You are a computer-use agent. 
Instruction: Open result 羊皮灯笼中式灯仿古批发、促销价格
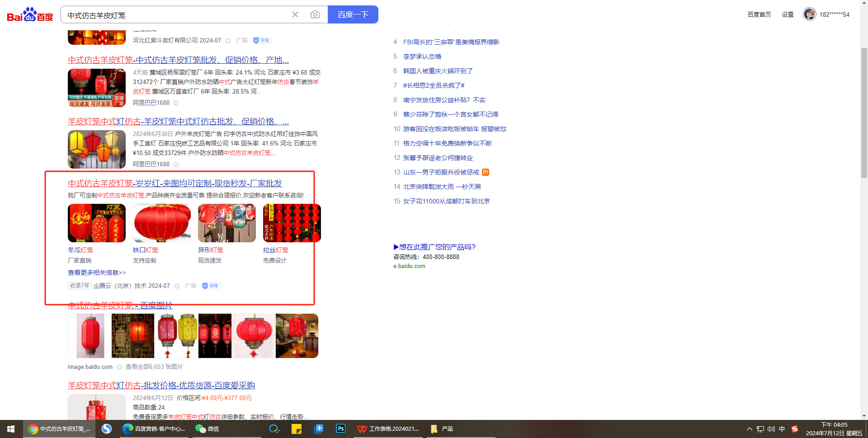(x=178, y=121)
